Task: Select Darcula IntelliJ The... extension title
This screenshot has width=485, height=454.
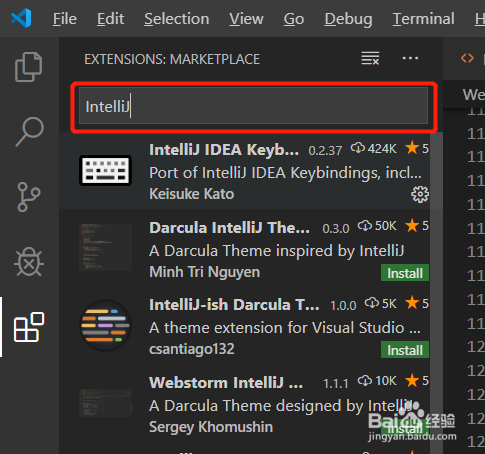Action: (229, 228)
